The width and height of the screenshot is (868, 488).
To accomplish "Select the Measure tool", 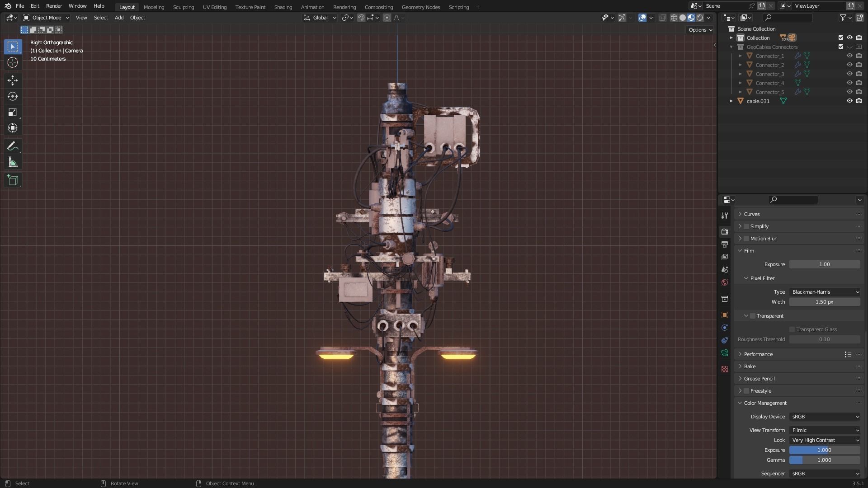I will pyautogui.click(x=13, y=163).
